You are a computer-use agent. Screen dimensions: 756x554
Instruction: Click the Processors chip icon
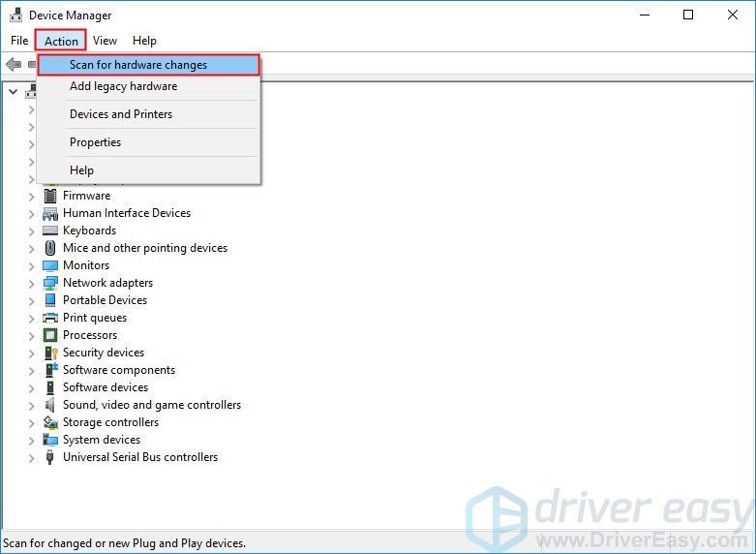pyautogui.click(x=50, y=335)
